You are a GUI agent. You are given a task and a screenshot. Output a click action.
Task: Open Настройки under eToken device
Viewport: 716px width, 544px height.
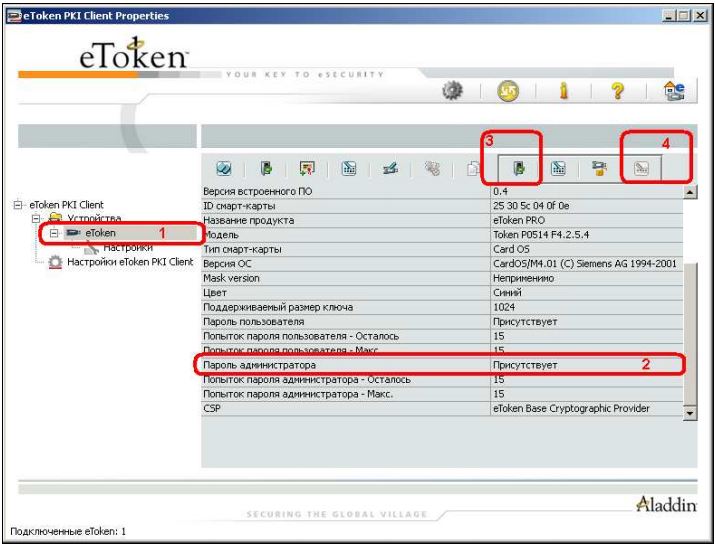[128, 248]
